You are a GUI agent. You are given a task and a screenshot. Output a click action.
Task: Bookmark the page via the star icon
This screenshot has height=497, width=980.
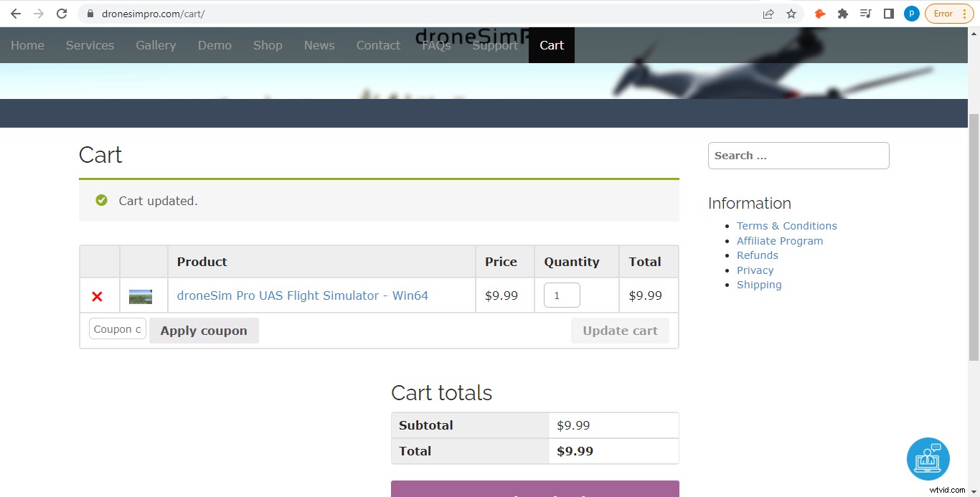(791, 13)
